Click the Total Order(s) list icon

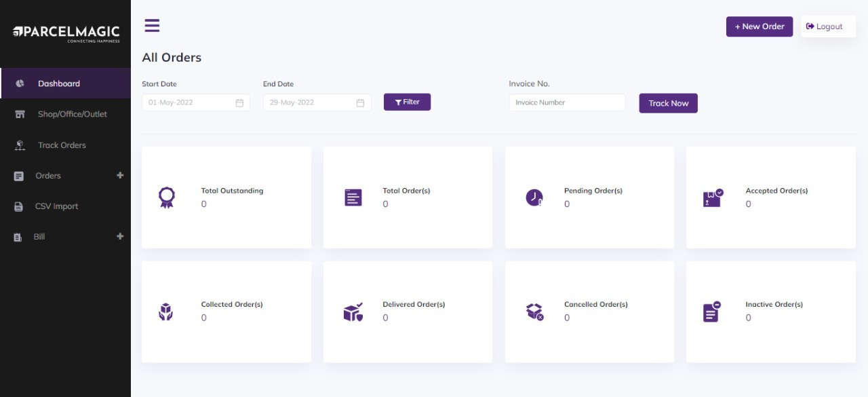point(353,197)
